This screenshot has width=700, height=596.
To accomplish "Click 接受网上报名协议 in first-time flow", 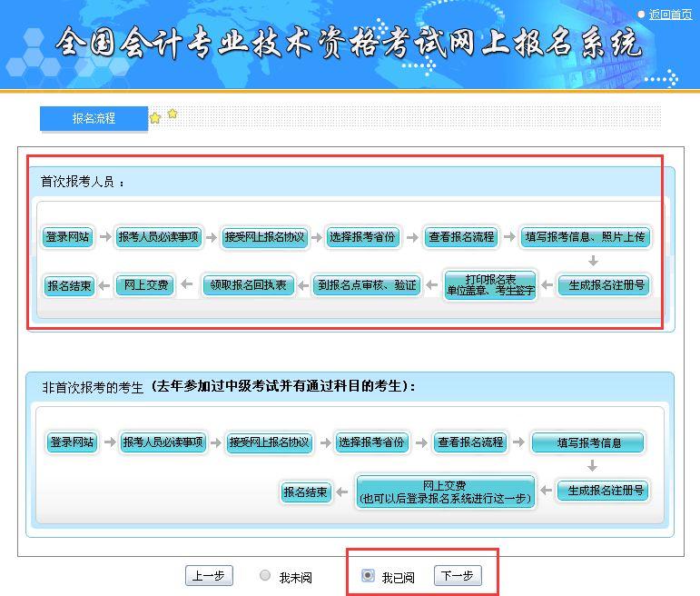I will pyautogui.click(x=265, y=237).
